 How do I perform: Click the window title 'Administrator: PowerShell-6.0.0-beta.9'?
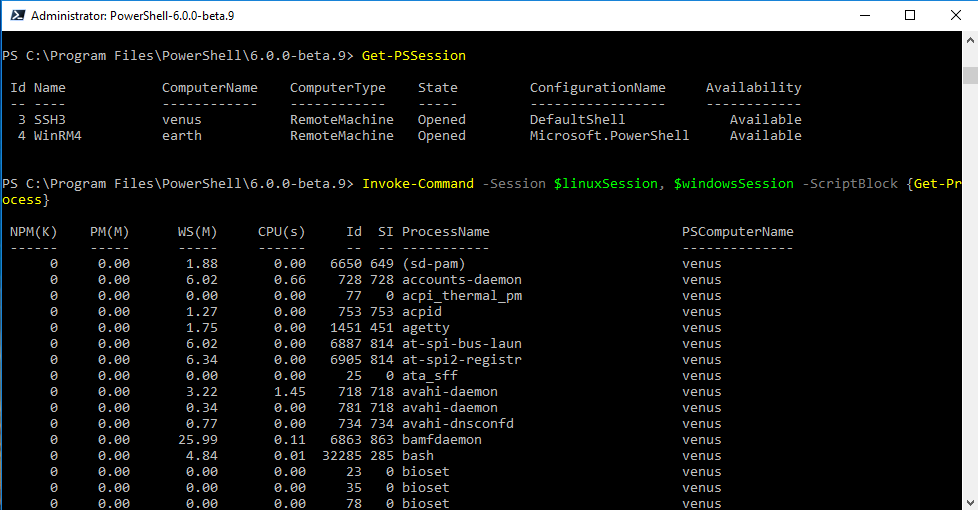[x=133, y=16]
